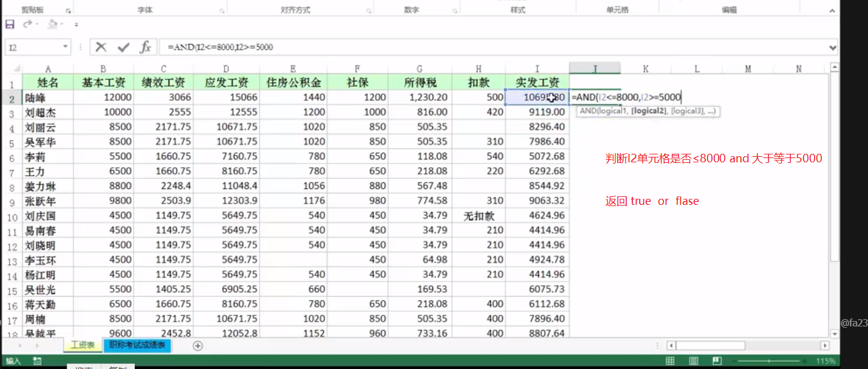Switch to Page Break Preview icon
868x369 pixels.
717,361
